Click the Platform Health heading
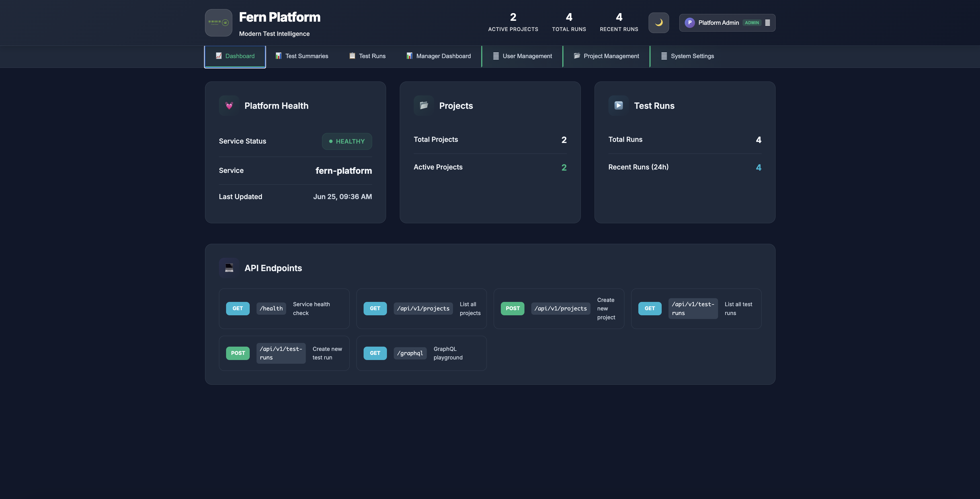This screenshot has height=499, width=980. (276, 106)
